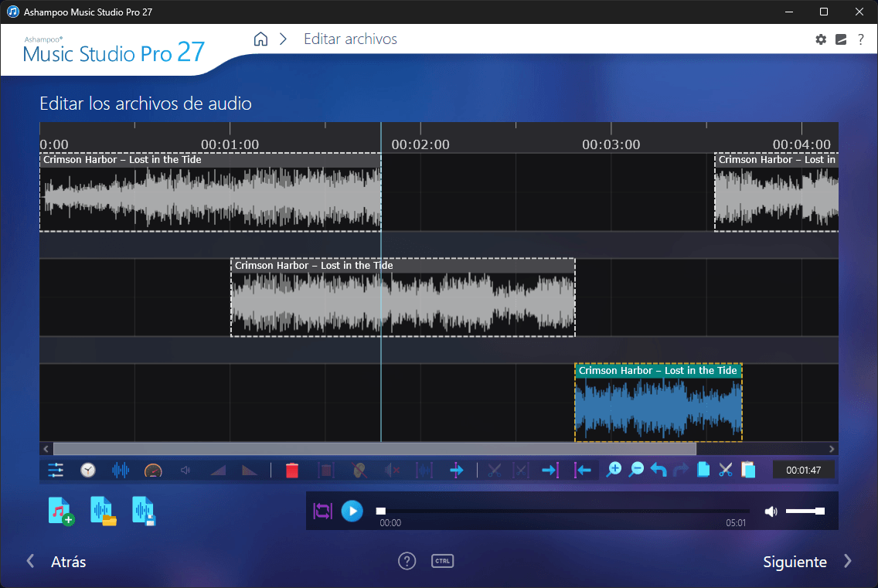Copy clip using the blue document icon
878x588 pixels.
click(x=703, y=470)
